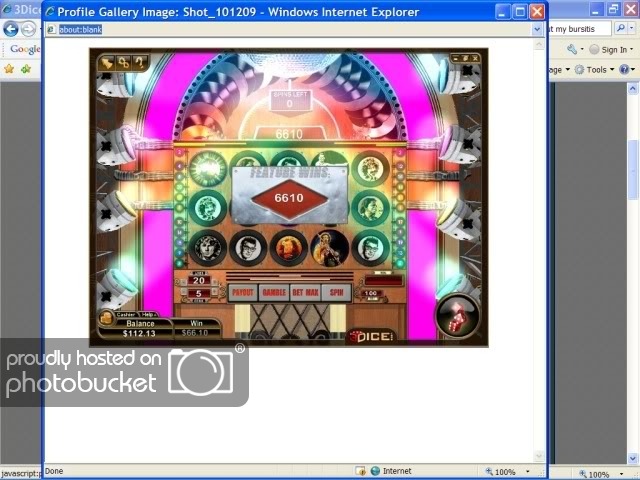Open the zoom dropdown in the background window
Image resolution: width=640 pixels, height=480 pixels.
[622, 473]
